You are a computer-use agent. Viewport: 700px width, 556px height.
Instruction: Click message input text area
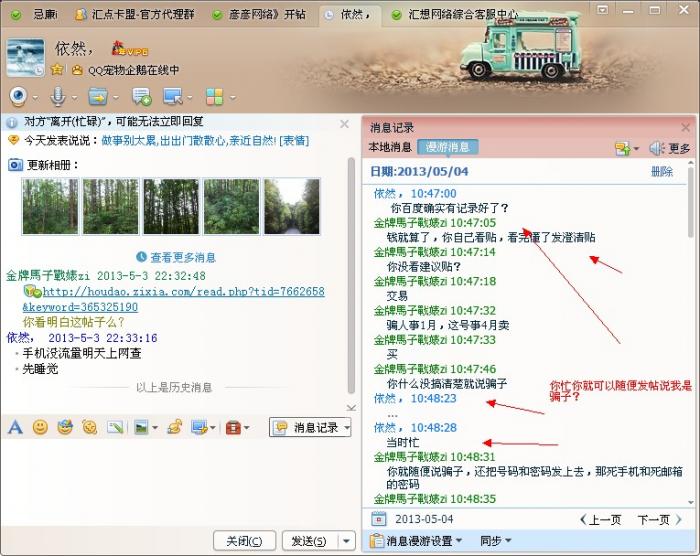click(179, 482)
